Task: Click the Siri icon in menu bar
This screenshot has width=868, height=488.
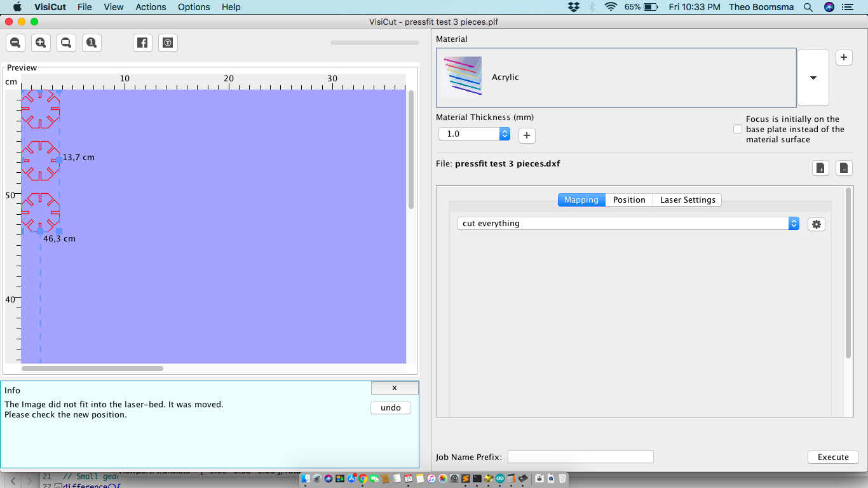Action: pyautogui.click(x=829, y=7)
